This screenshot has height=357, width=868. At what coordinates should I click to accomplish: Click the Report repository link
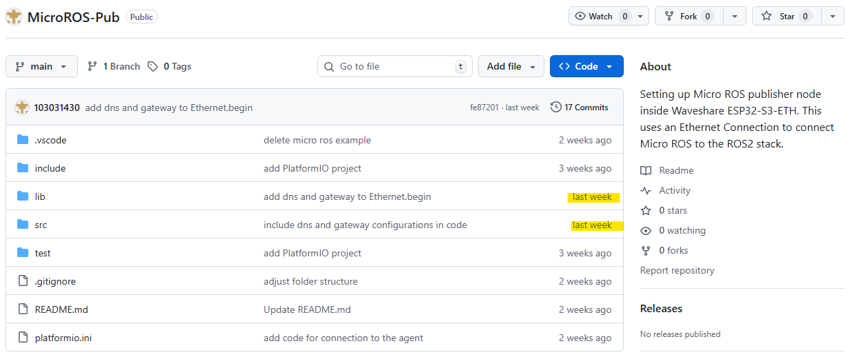click(677, 271)
